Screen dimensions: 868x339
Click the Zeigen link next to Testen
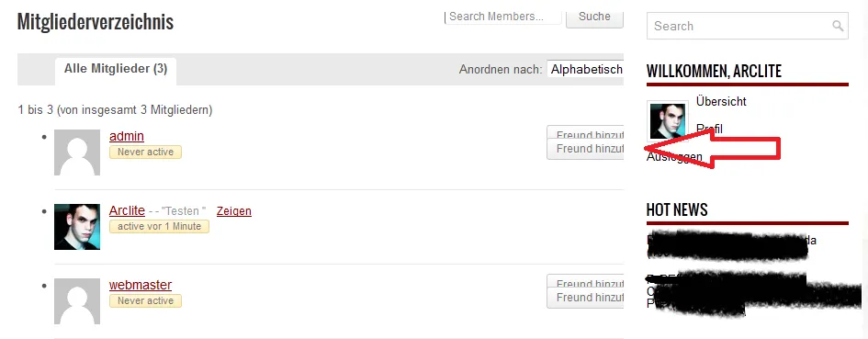234,211
